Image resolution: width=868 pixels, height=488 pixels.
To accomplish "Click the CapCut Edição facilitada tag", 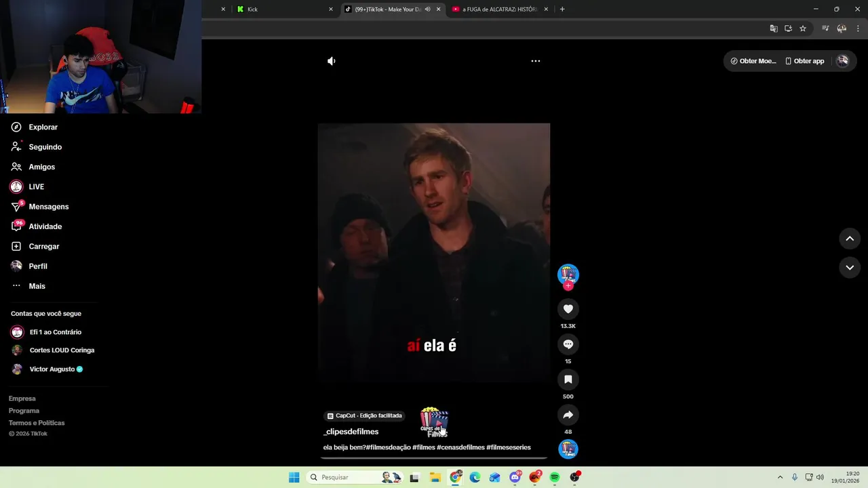I will [365, 415].
